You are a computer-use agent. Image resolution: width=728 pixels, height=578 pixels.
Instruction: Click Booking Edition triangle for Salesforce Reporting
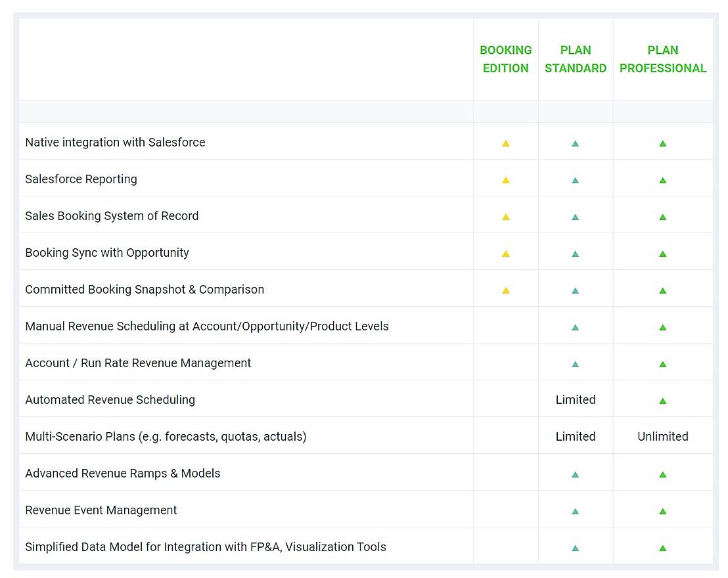(x=505, y=180)
